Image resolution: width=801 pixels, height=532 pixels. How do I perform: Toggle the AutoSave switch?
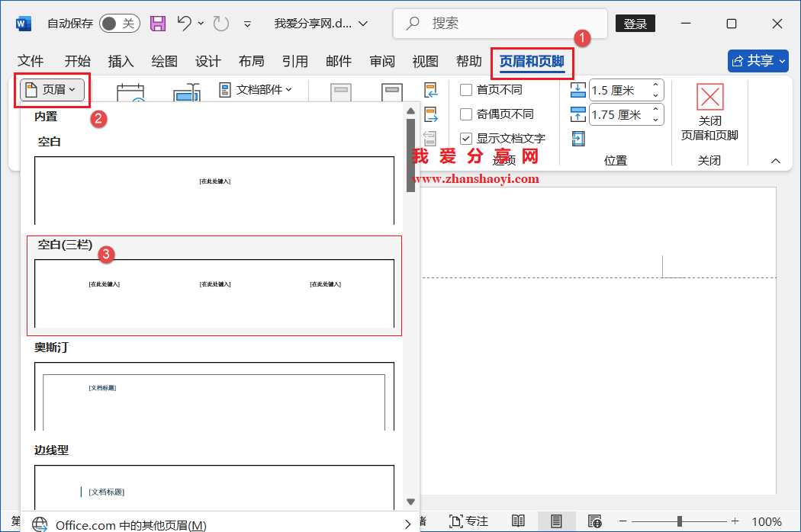(x=120, y=24)
